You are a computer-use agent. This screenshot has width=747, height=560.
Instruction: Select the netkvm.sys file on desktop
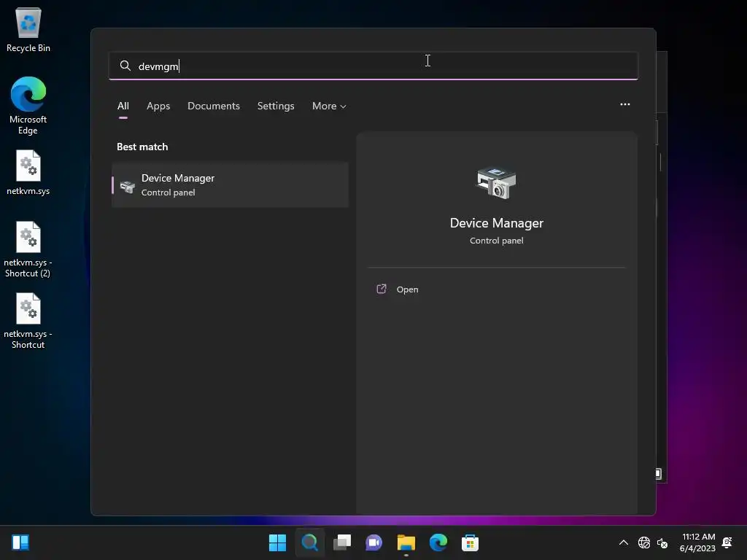28,172
